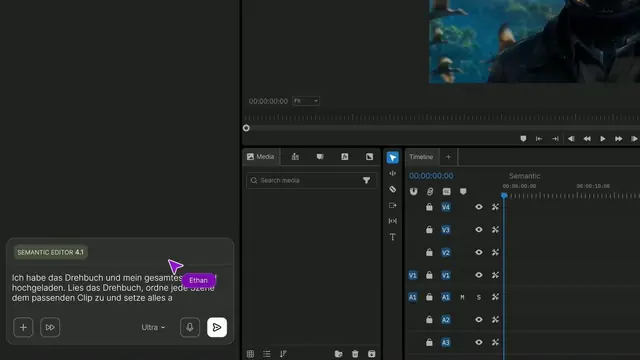Add a marker in the preview monitor
The width and height of the screenshot is (640, 360).
tap(523, 139)
